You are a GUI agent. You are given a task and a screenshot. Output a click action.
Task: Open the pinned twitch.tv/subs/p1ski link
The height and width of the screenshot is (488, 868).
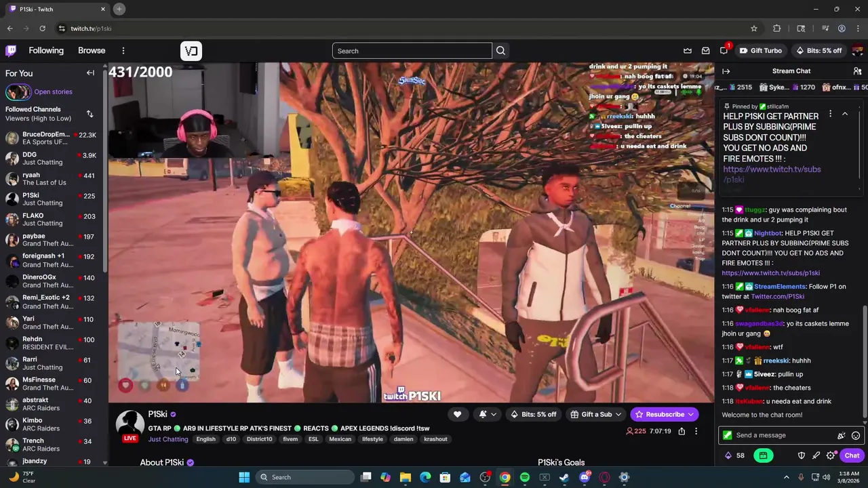(772, 174)
